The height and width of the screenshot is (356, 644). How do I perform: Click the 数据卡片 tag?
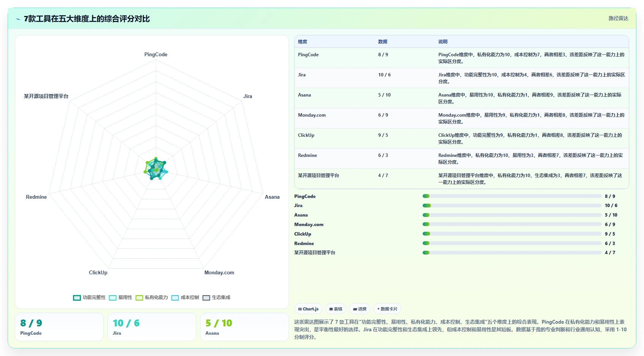coord(387,309)
